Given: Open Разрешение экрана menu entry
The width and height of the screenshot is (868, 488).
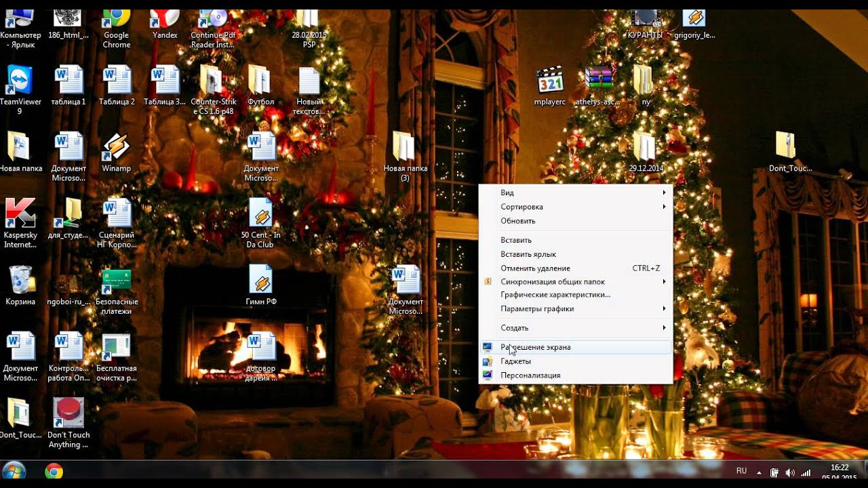Looking at the screenshot, I should [576, 347].
